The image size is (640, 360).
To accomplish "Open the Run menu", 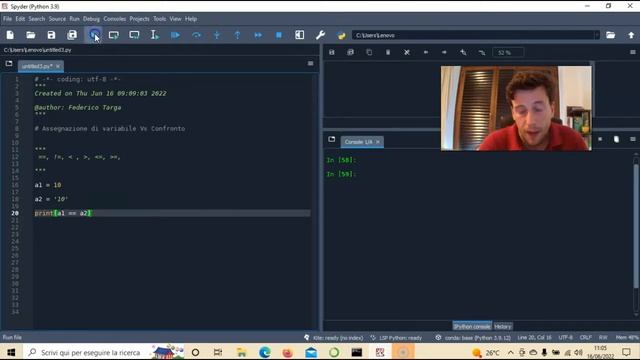I will [x=74, y=19].
